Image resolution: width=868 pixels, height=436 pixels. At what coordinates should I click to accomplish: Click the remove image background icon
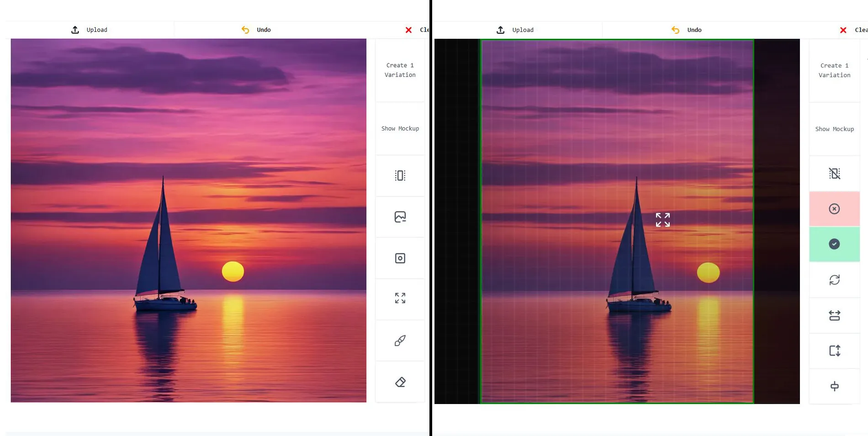pos(400,217)
